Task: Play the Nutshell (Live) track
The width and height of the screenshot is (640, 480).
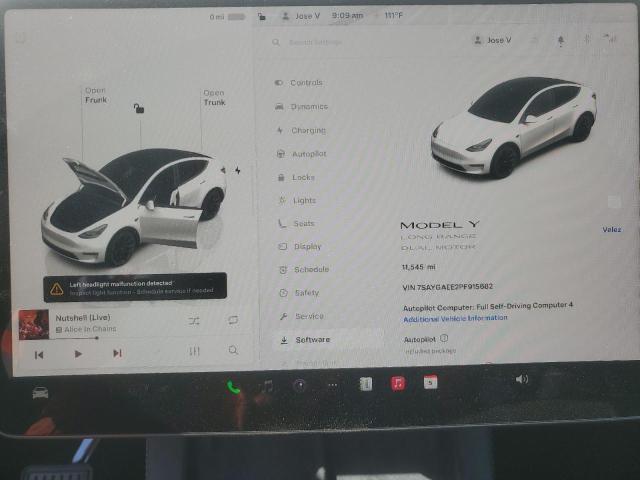Action: pos(78,354)
